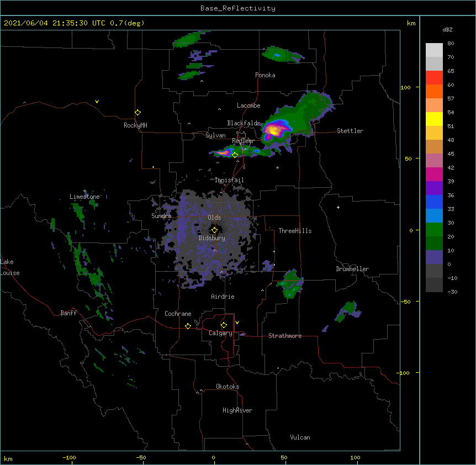
Task: Click the dBZ legend heading
Action: pos(447,29)
